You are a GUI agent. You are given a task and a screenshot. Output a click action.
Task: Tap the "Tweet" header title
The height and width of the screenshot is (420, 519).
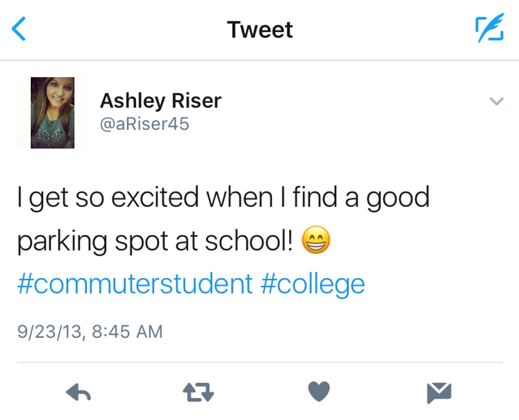[x=259, y=30]
